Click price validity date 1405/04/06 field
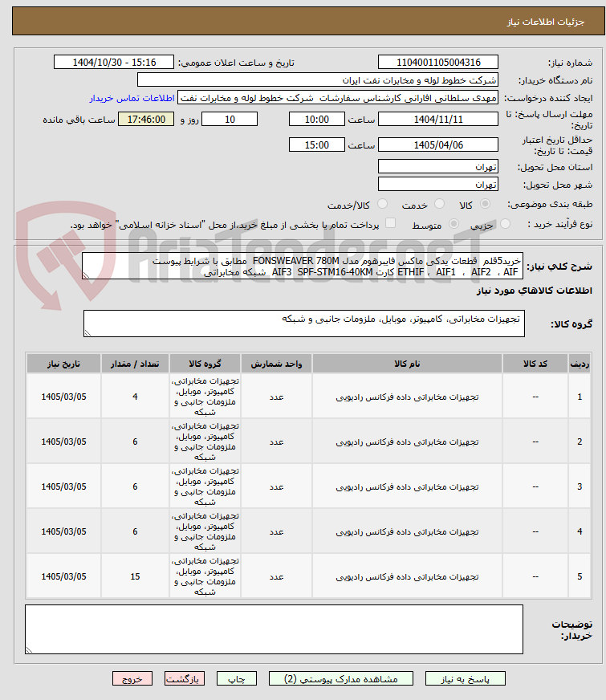This screenshot has height=700, width=606. pos(438,145)
